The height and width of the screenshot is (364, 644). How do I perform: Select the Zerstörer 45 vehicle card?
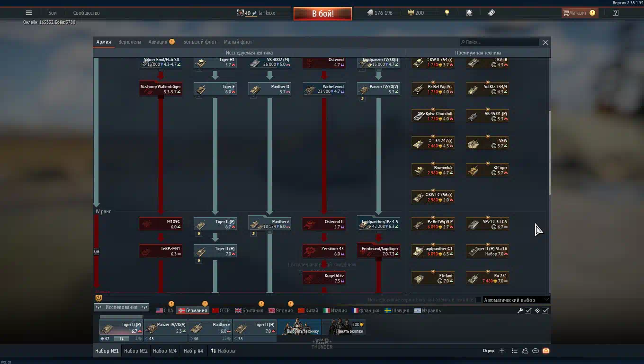coord(324,251)
